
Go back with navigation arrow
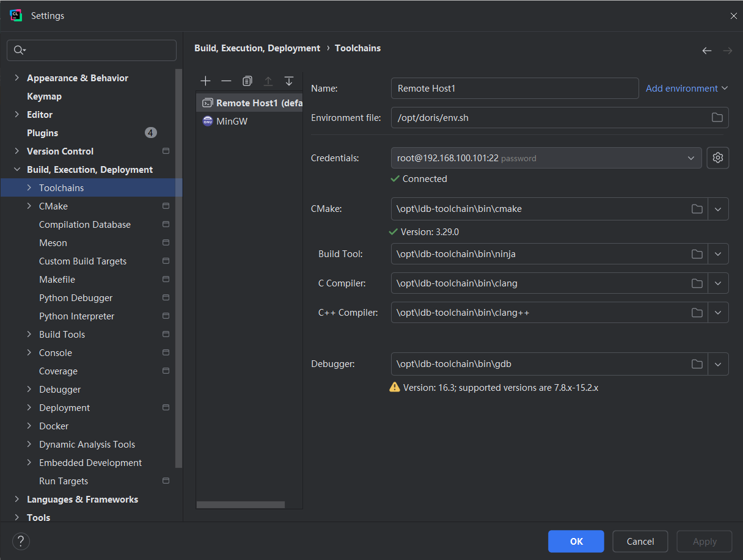(707, 51)
